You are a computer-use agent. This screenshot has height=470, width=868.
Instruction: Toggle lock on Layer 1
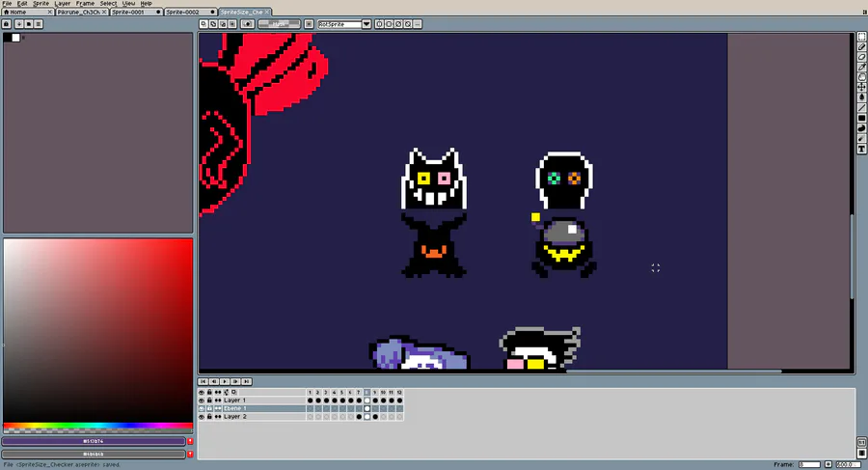pyautogui.click(x=209, y=401)
